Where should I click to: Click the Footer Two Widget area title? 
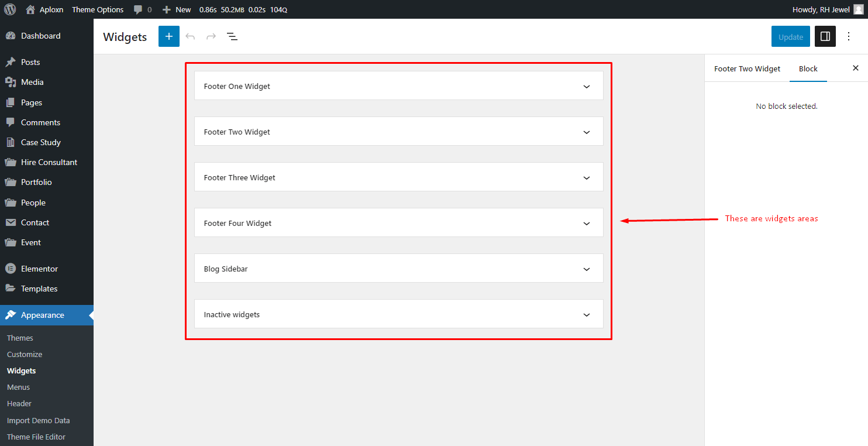(x=237, y=132)
